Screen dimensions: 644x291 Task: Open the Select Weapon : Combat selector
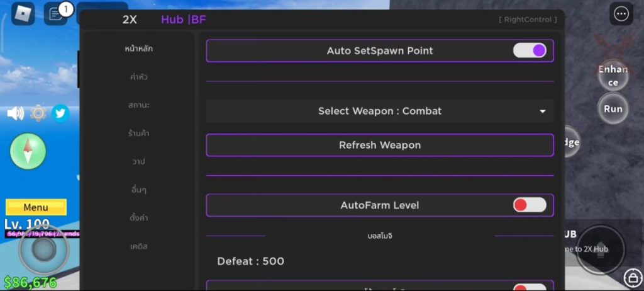(379, 111)
